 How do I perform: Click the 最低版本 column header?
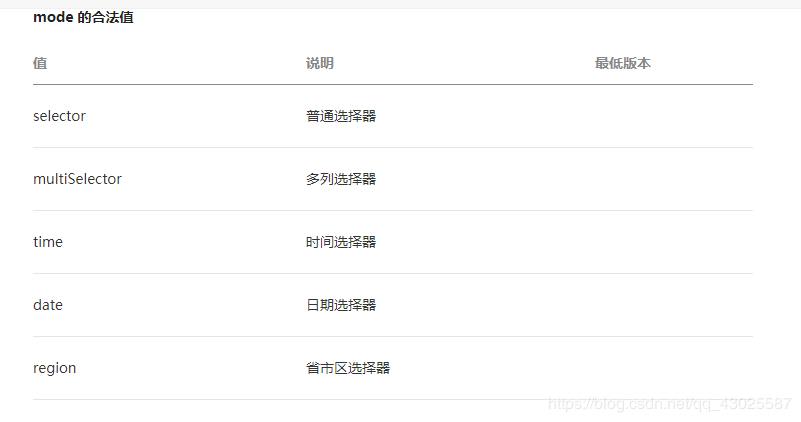click(x=622, y=63)
